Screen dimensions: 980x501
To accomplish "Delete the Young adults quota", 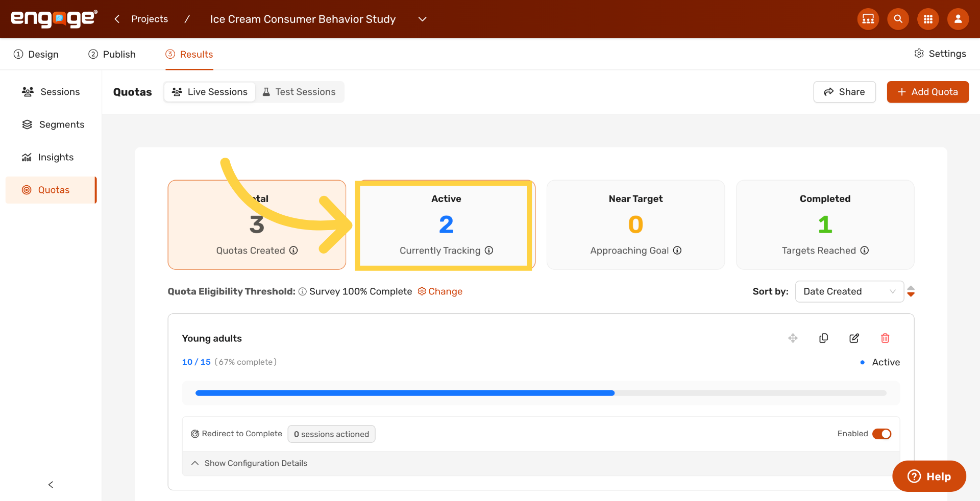I will point(885,338).
